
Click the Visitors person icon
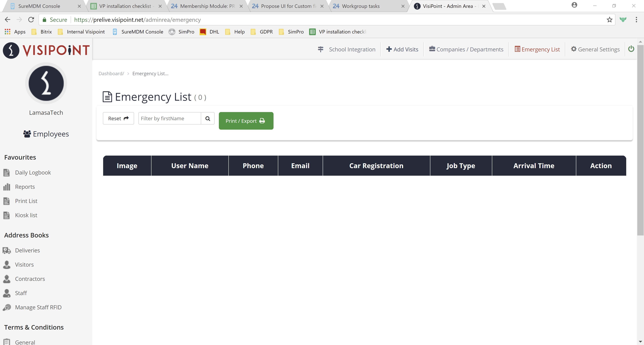7,265
